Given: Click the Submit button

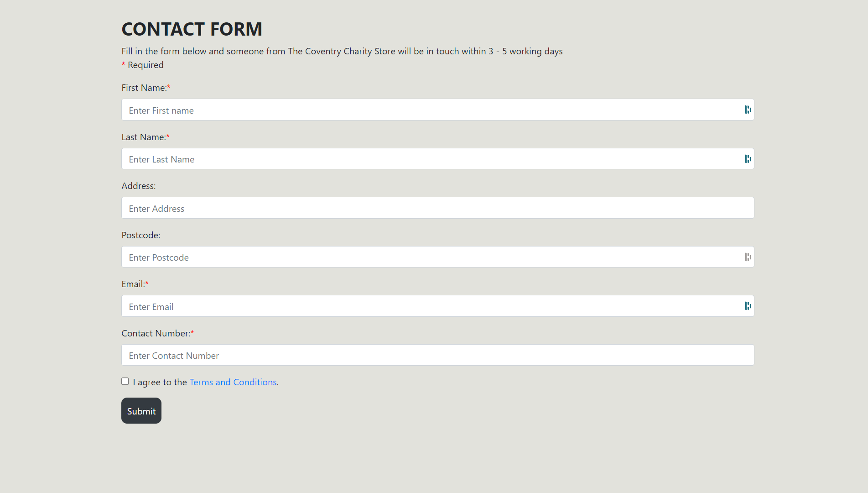Looking at the screenshot, I should (141, 410).
